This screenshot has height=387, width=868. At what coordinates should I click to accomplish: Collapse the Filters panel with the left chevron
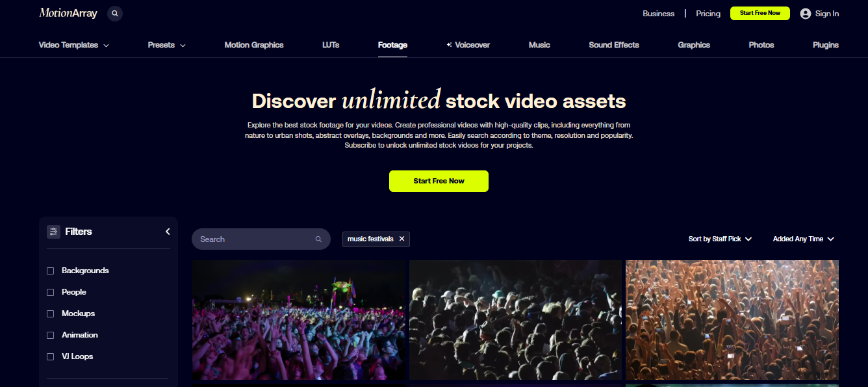(x=168, y=232)
